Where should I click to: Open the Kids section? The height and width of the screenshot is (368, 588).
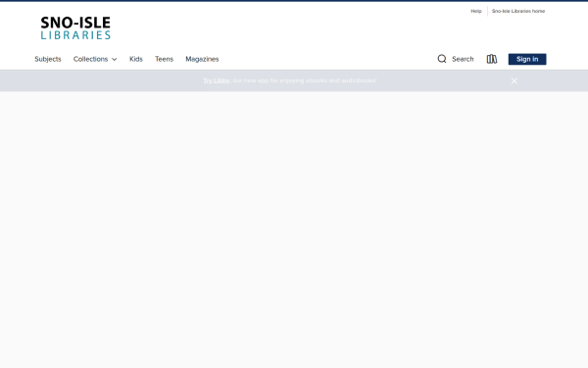[x=136, y=59]
